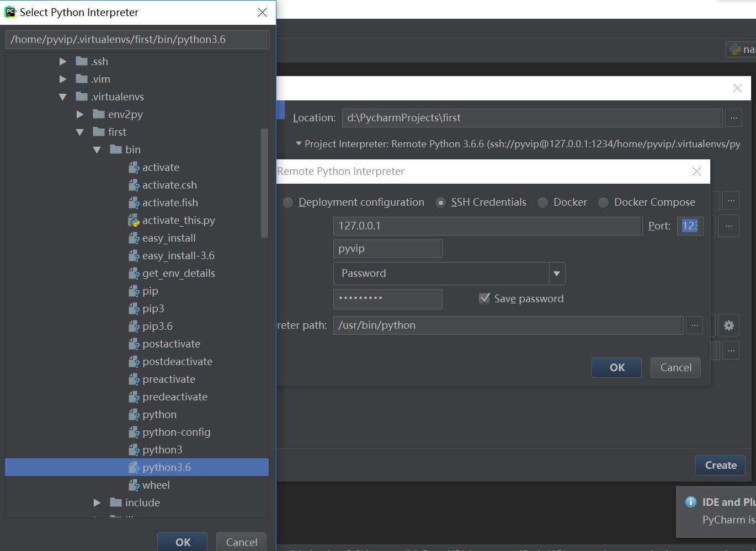756x551 pixels.
Task: Select the python file in bin
Action: coord(159,414)
